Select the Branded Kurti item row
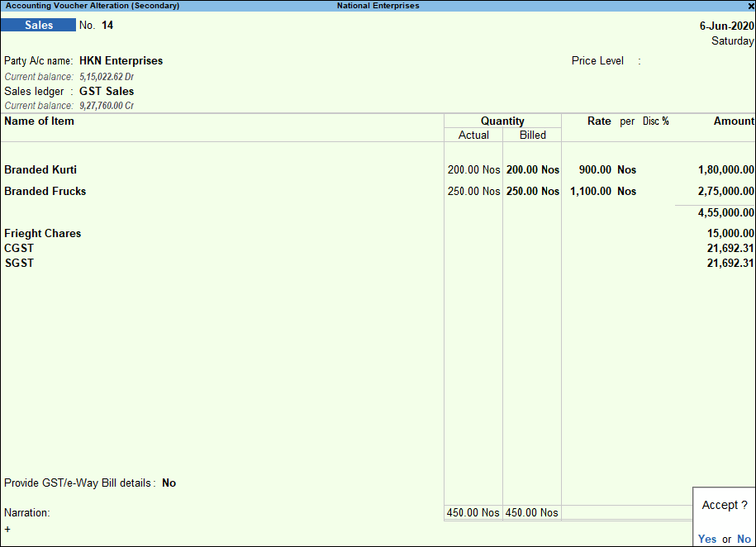The image size is (756, 547). pyautogui.click(x=40, y=169)
